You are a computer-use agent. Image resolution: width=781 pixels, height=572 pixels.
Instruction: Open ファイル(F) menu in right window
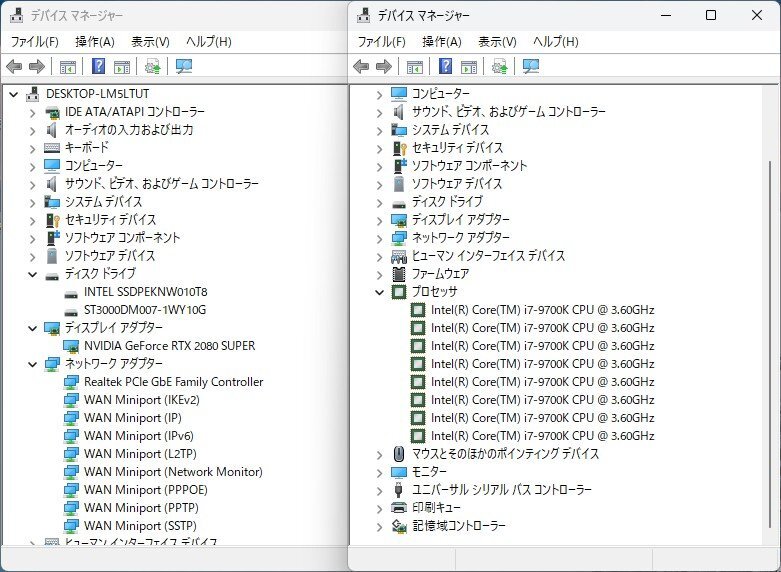tap(382, 41)
